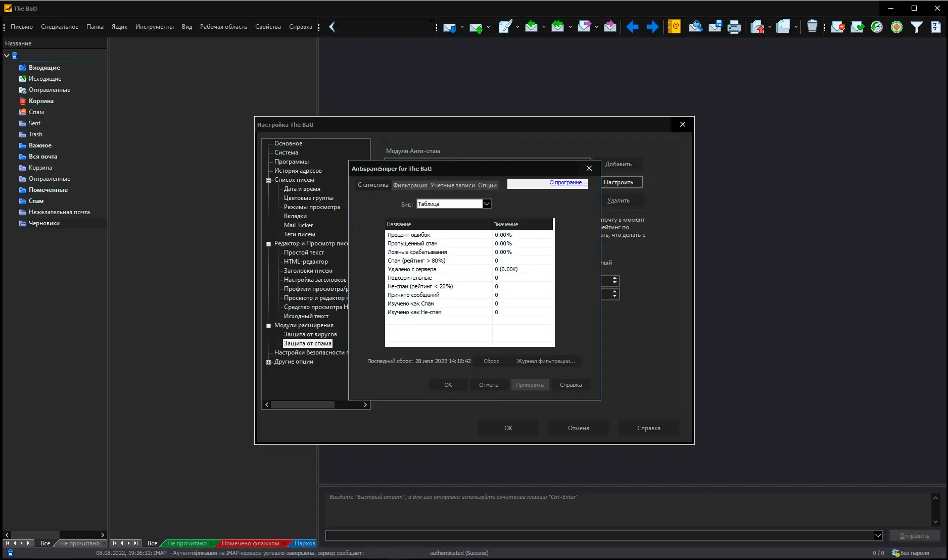948x560 pixels.
Task: Open the 'О программе...' link
Action: point(568,182)
